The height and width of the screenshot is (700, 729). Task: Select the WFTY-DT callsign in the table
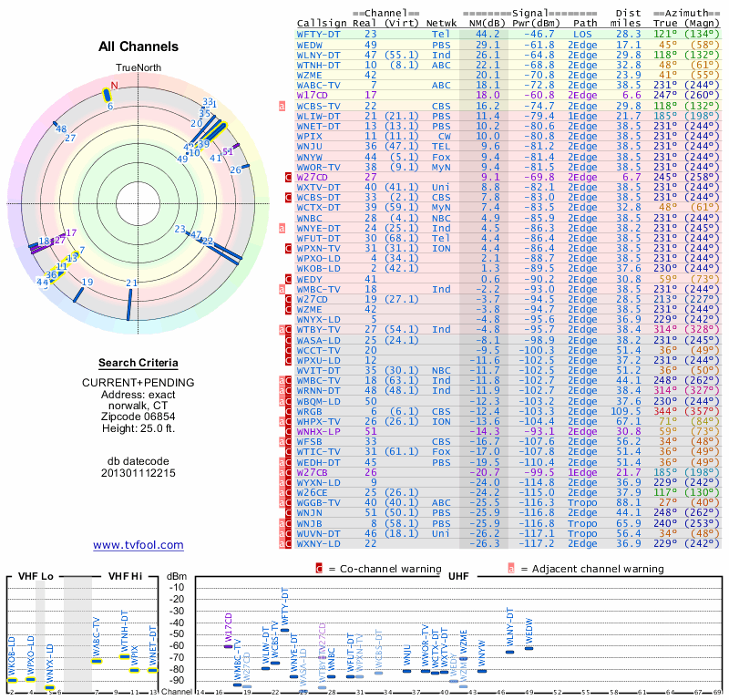(320, 33)
